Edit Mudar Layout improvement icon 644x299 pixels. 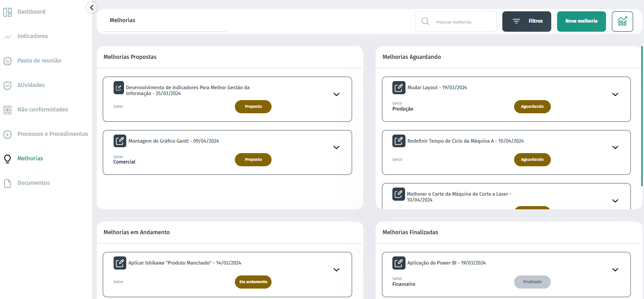pyautogui.click(x=399, y=88)
